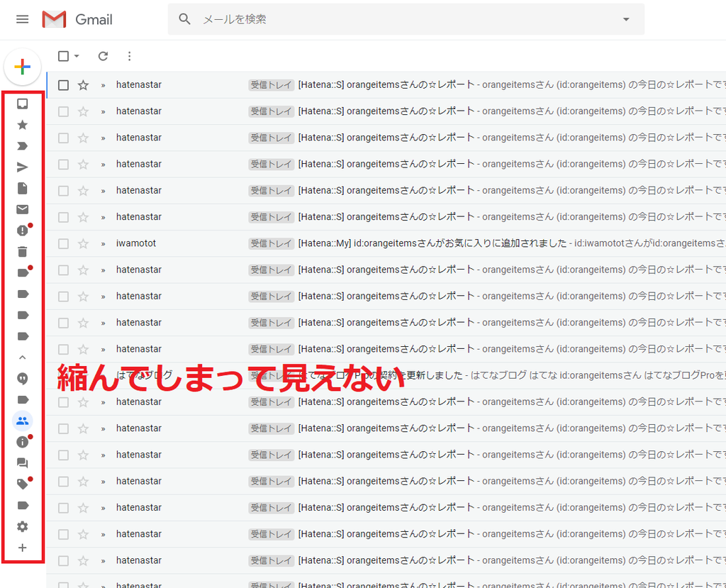Open All Mail envelope icon
The image size is (726, 588).
[x=22, y=209]
